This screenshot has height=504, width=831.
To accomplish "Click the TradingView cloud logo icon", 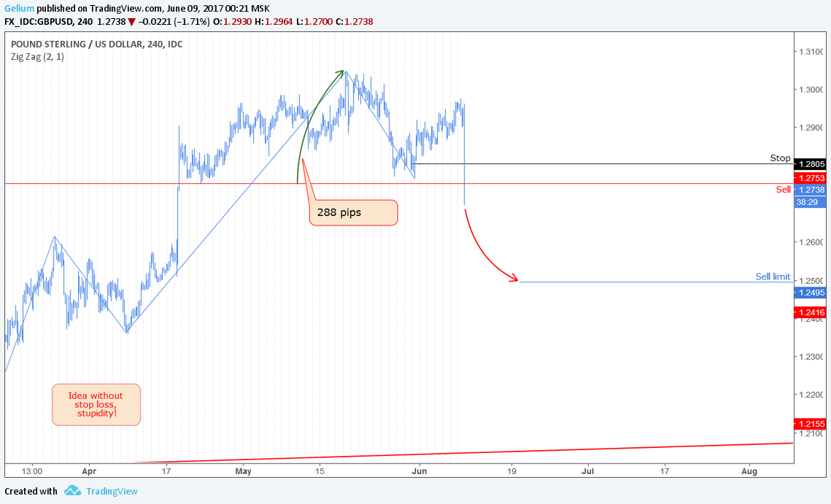I will pos(73,491).
